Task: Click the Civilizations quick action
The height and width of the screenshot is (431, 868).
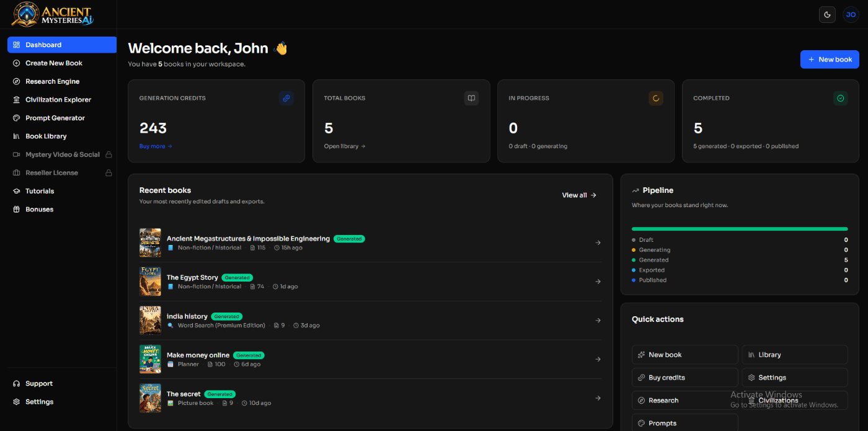Action: 795,401
